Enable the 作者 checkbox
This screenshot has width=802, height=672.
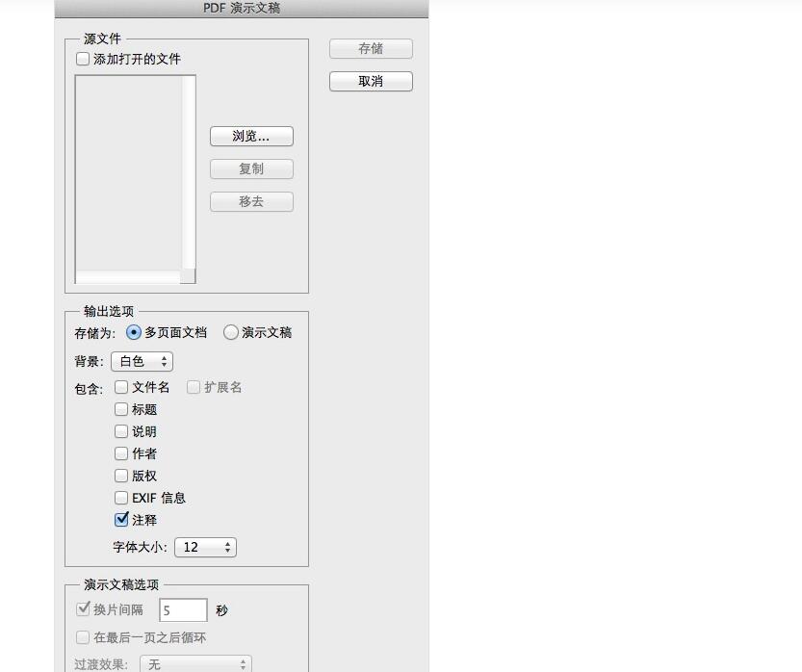tap(121, 453)
